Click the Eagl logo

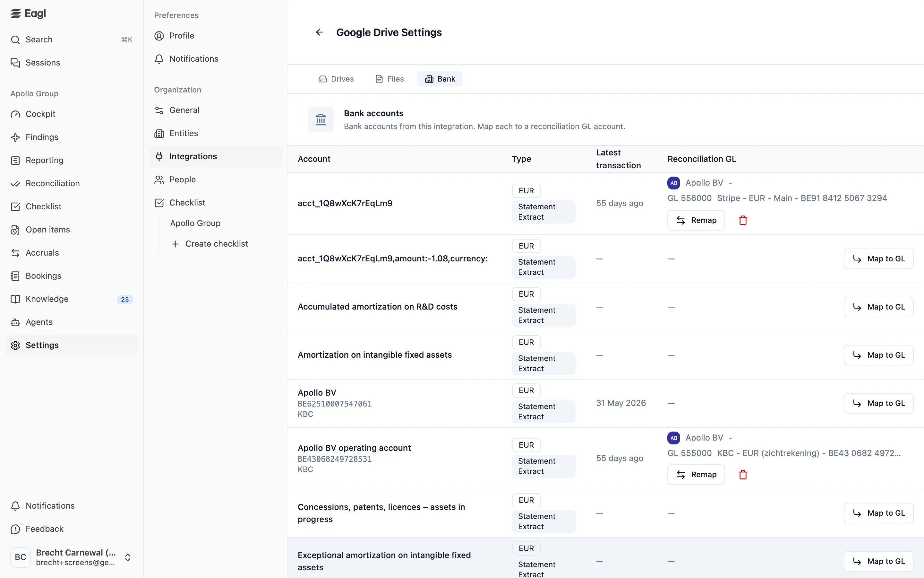click(x=28, y=13)
